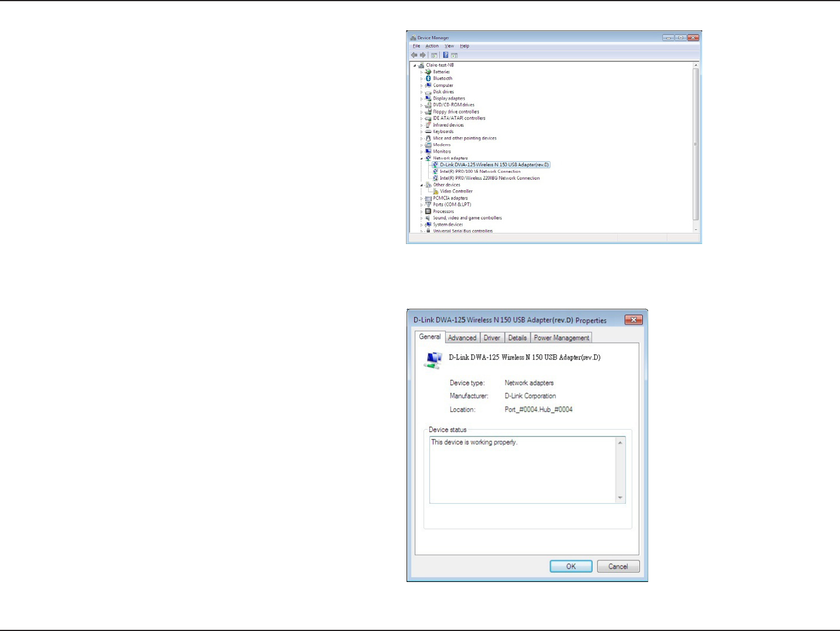
Task: Click the Intel PRO/100 VE adapter icon
Action: (x=435, y=172)
